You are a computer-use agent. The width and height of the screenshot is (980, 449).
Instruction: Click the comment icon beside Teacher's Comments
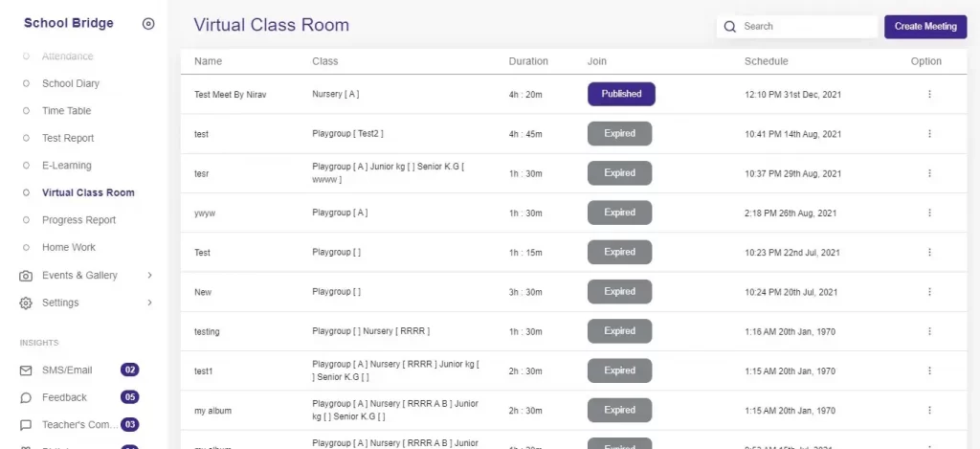coord(26,425)
